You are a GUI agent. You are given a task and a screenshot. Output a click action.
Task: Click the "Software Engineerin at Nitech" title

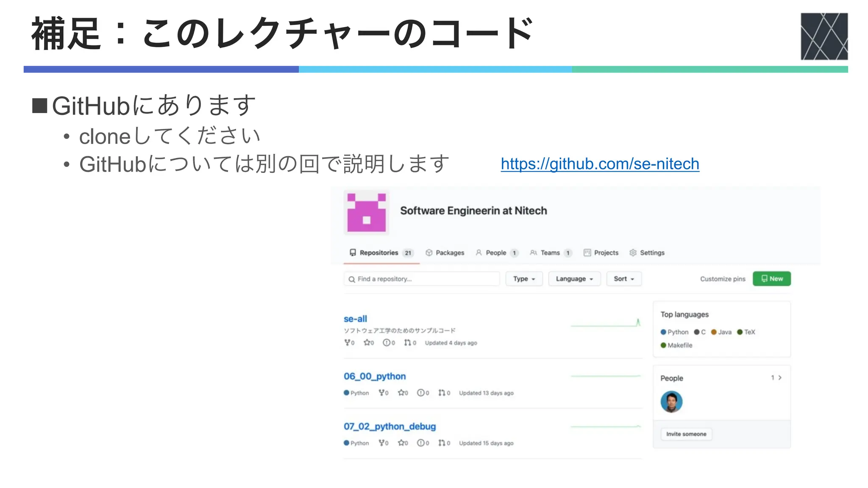473,211
